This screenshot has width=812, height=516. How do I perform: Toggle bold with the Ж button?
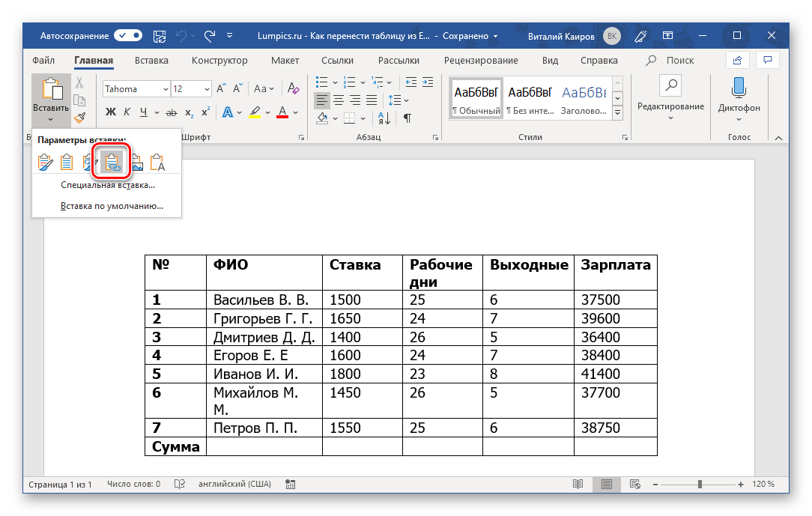[111, 112]
